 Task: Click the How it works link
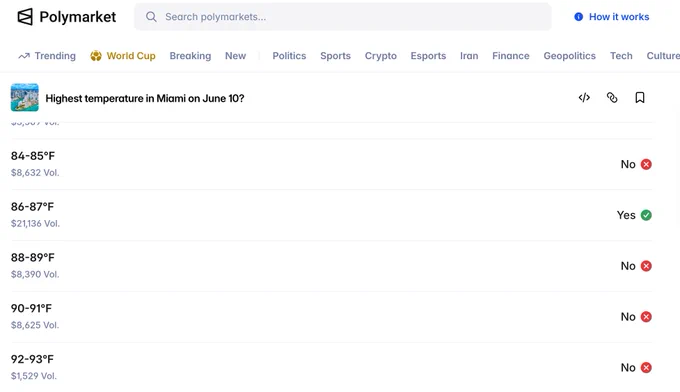coord(619,17)
